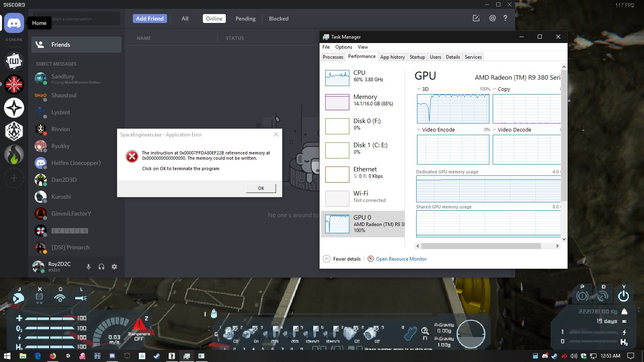The image size is (644, 362).
Task: Toggle deafen with headphones icon
Action: click(101, 267)
